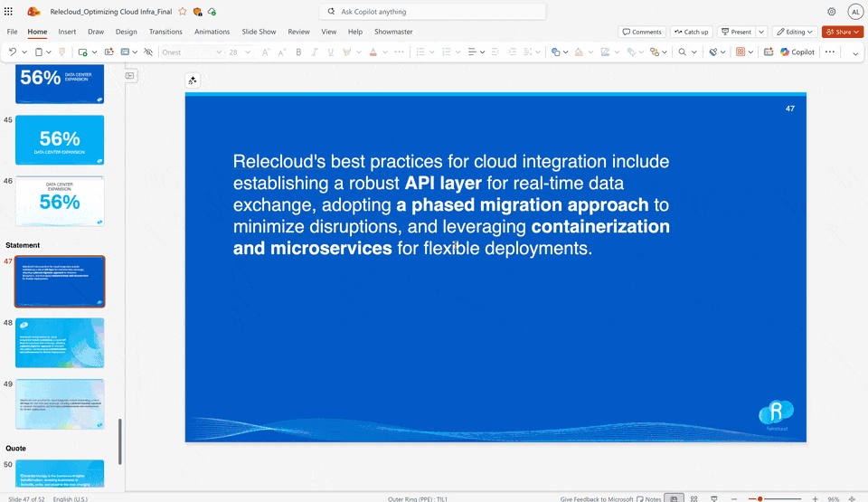The width and height of the screenshot is (868, 502).
Task: Toggle Underline formatting
Action: click(331, 52)
